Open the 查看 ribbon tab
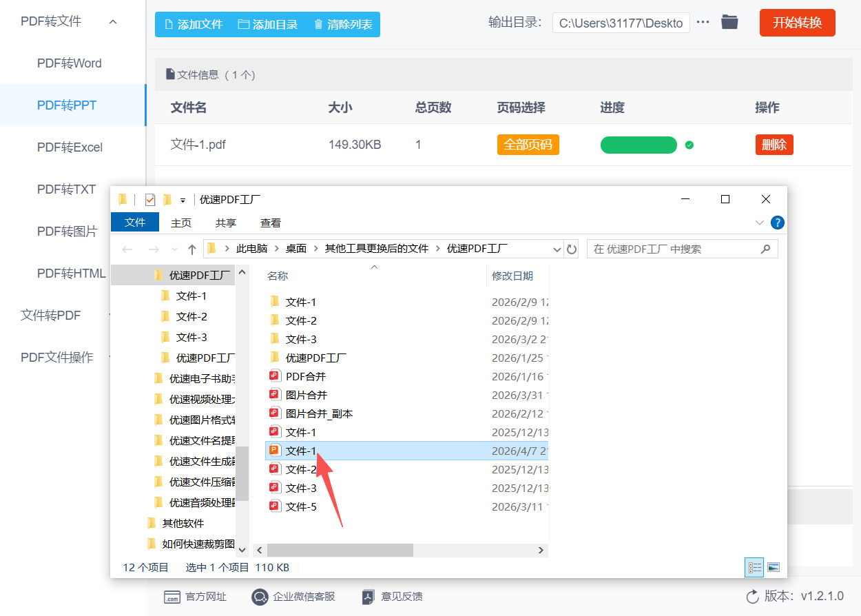This screenshot has height=616, width=861. (270, 223)
